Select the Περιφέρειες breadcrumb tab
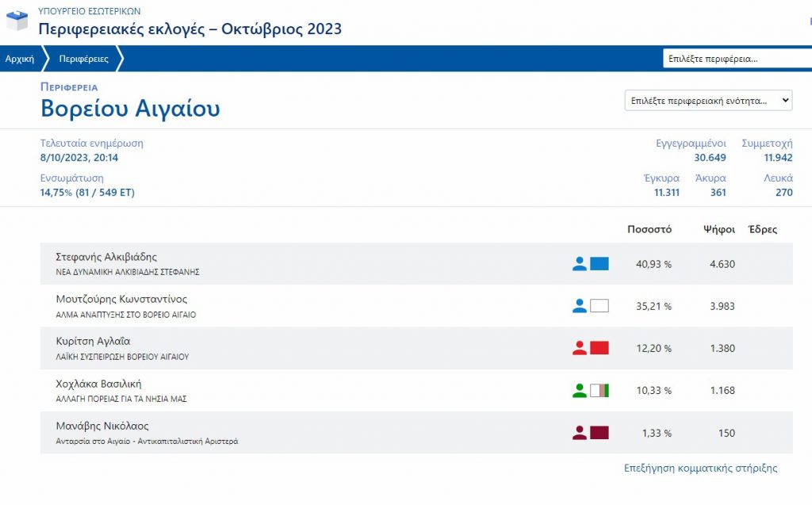The width and height of the screenshot is (812, 505). pyautogui.click(x=83, y=59)
